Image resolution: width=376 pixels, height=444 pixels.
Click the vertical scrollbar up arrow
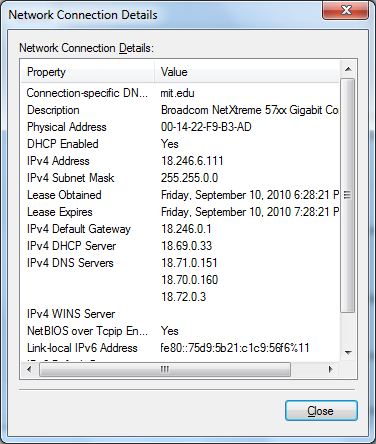(x=348, y=69)
